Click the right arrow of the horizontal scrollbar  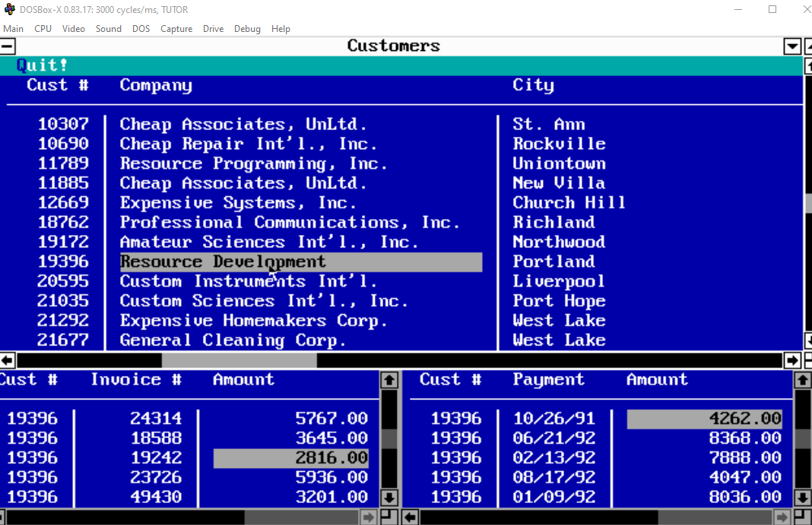tap(791, 360)
